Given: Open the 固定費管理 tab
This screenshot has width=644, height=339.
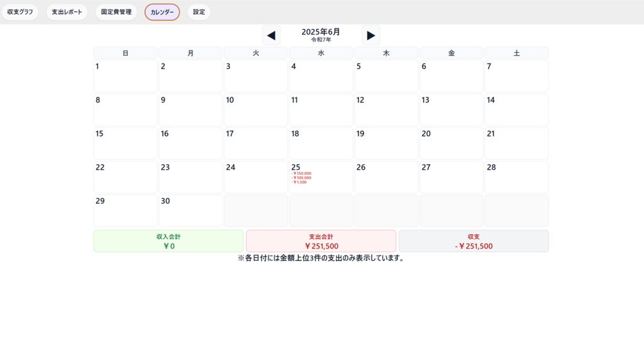Looking at the screenshot, I should click(116, 12).
